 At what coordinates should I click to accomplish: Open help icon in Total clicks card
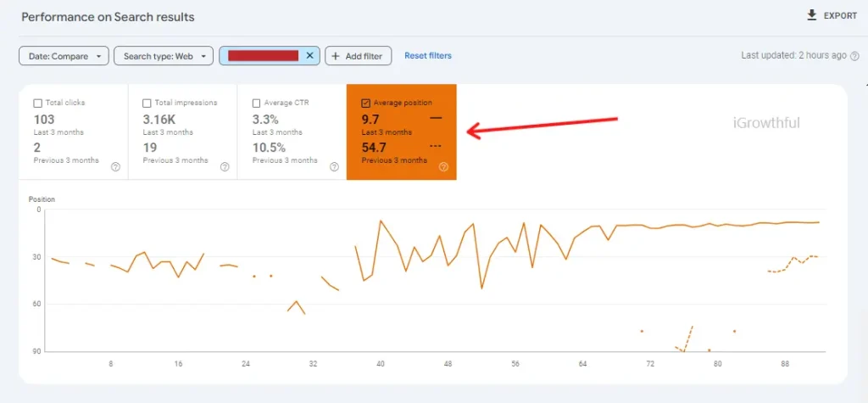(x=115, y=167)
